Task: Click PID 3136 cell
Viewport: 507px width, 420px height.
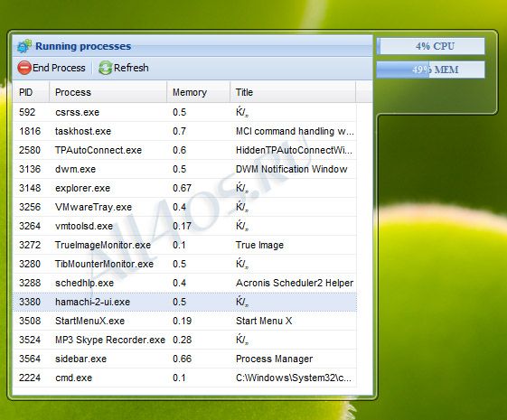Action: 30,169
